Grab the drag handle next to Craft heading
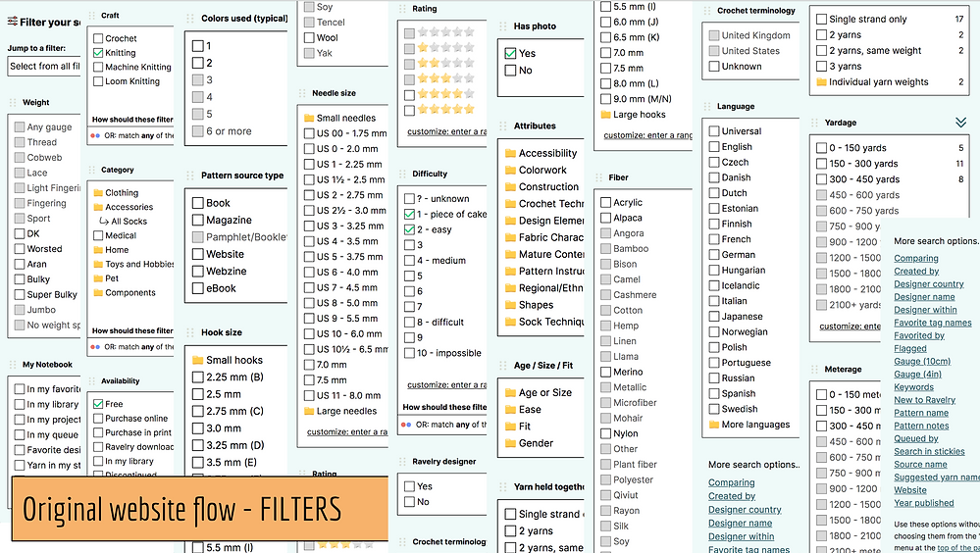Image resolution: width=980 pixels, height=553 pixels. click(x=91, y=16)
